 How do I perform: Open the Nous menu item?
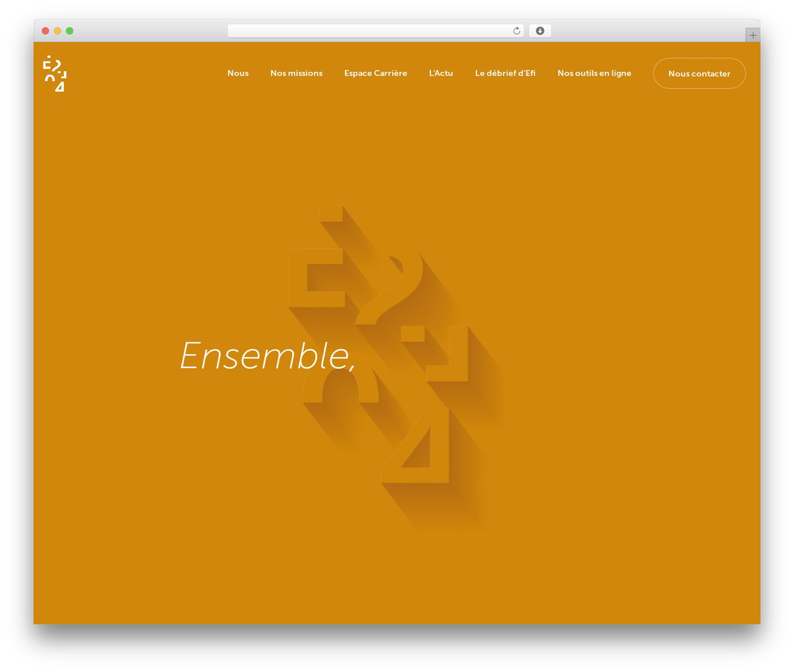point(238,73)
